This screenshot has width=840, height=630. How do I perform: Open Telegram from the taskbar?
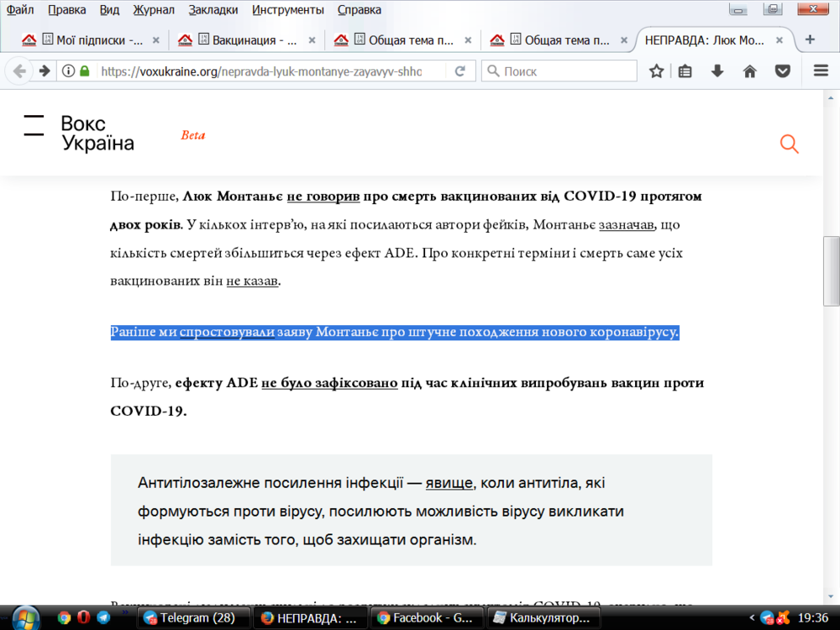(195, 617)
